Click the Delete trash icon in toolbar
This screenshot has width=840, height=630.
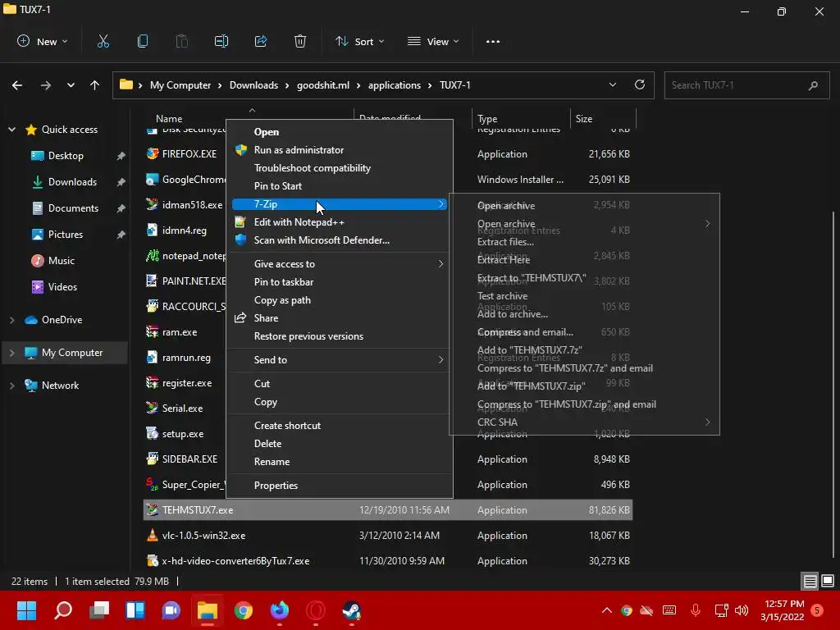tap(300, 41)
